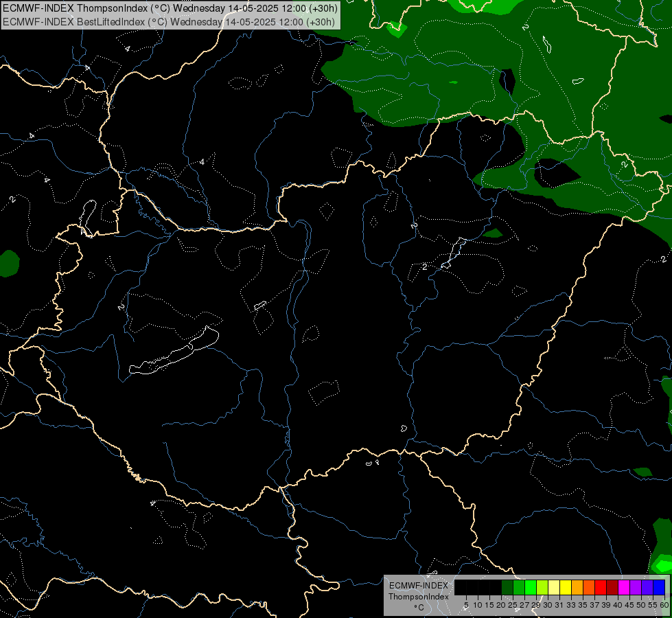Select the medium green 25-27 legend swatch

[x=519, y=587]
